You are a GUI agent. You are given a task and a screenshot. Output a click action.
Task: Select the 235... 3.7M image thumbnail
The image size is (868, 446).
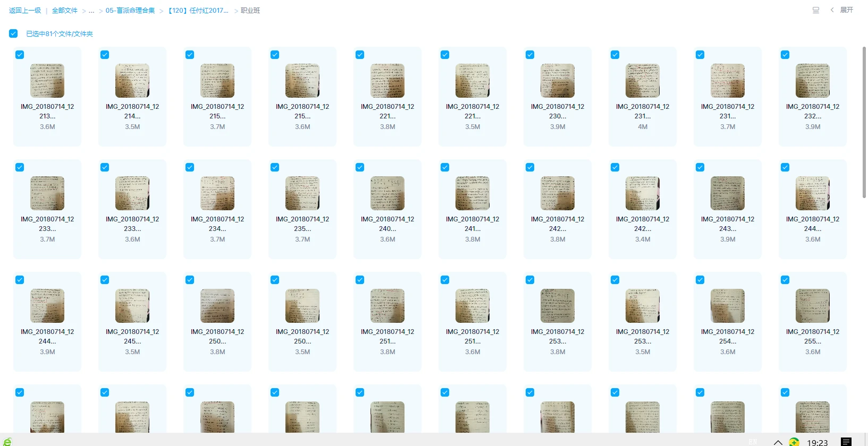coord(302,193)
